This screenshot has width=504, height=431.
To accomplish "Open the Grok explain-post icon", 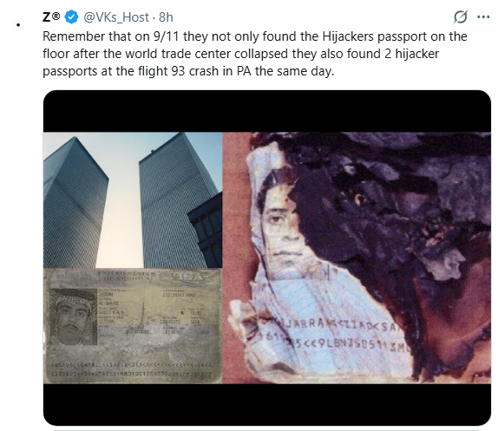I will (x=461, y=16).
